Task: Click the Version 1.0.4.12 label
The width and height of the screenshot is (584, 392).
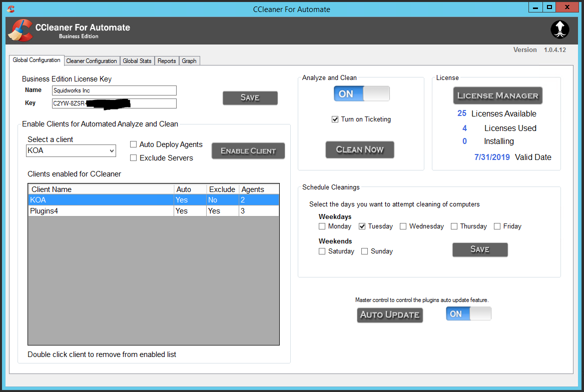Action: pos(539,49)
